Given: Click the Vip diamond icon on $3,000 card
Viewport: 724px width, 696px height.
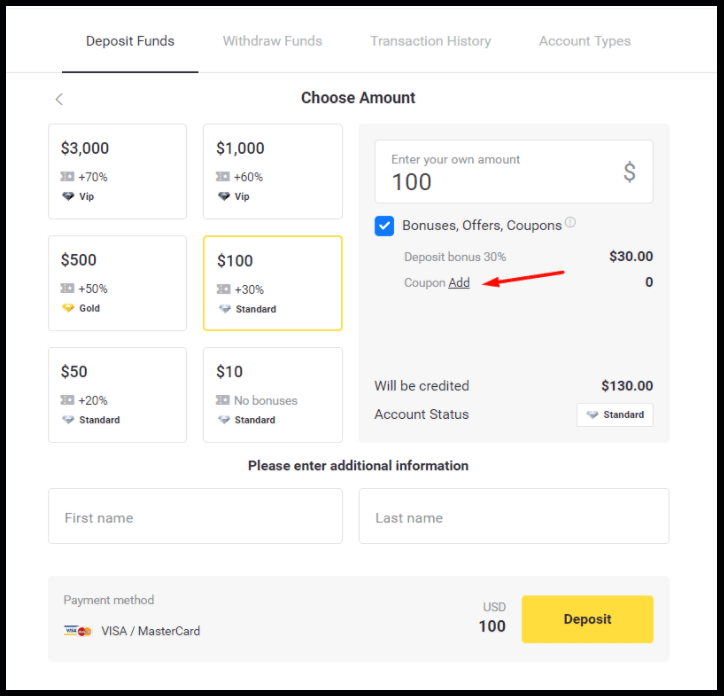Looking at the screenshot, I should tap(67, 197).
